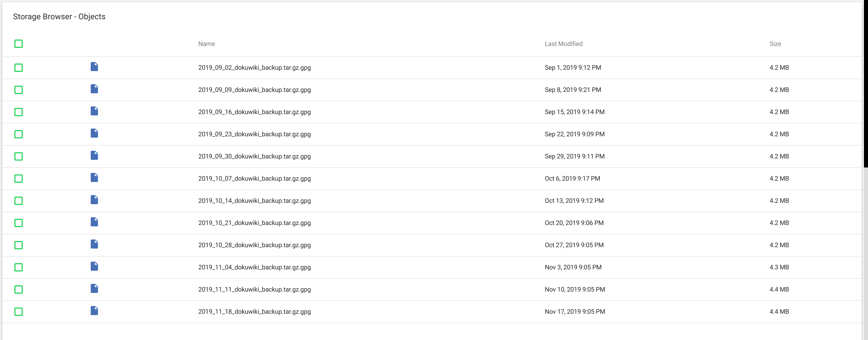This screenshot has height=340, width=868.
Task: Click the 4.3 MB size value
Action: click(x=779, y=268)
